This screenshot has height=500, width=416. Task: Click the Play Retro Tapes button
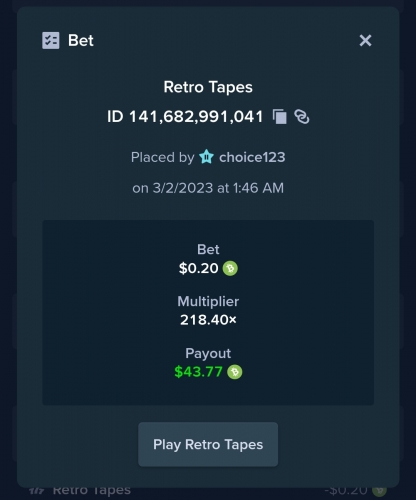point(208,444)
